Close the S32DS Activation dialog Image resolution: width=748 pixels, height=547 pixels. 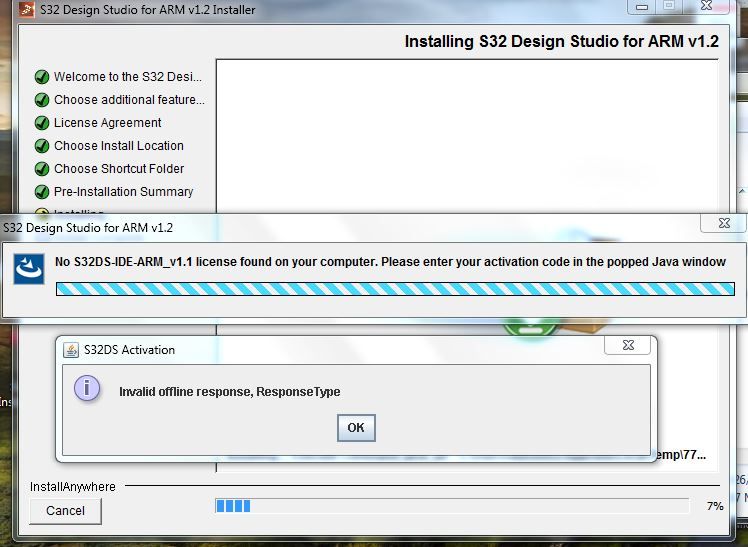(628, 345)
